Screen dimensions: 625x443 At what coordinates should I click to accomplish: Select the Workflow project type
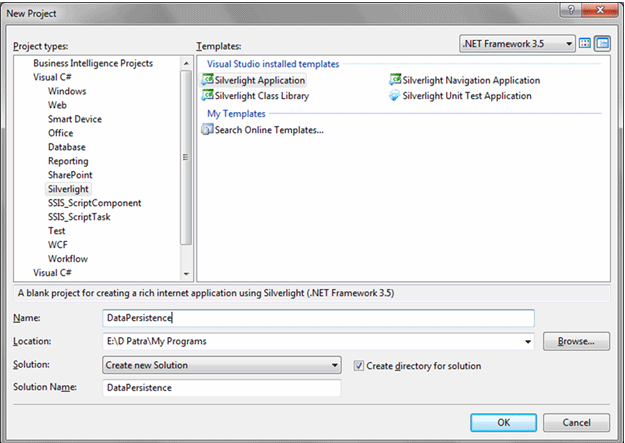point(68,259)
